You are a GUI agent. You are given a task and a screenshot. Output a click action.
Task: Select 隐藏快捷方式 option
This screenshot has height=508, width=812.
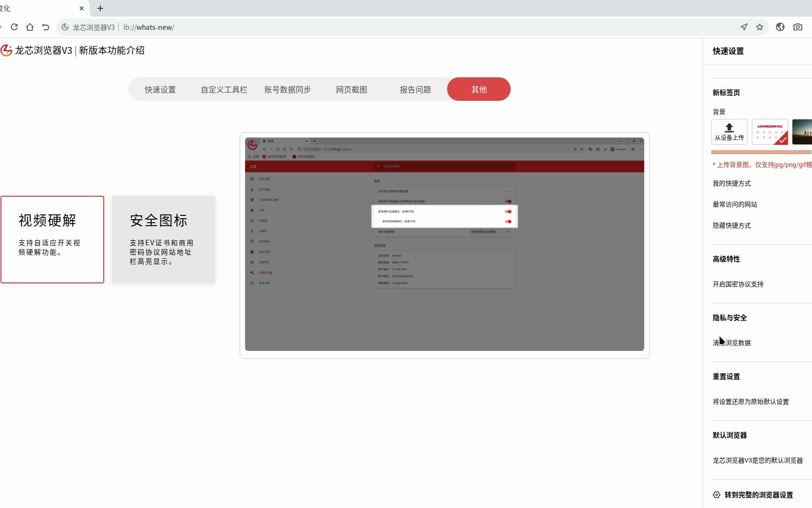(x=732, y=226)
